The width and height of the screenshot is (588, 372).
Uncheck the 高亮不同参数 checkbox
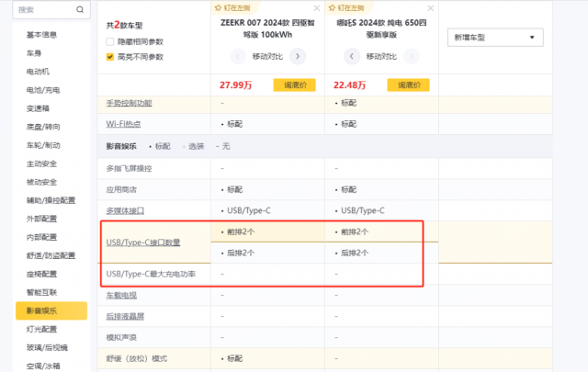pyautogui.click(x=110, y=57)
